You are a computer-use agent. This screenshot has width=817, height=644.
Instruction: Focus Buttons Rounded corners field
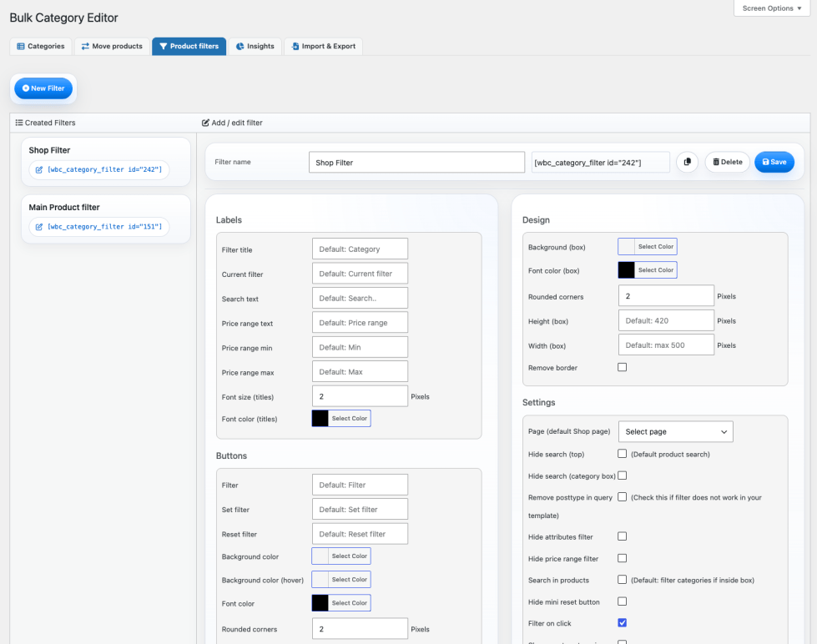coord(360,628)
